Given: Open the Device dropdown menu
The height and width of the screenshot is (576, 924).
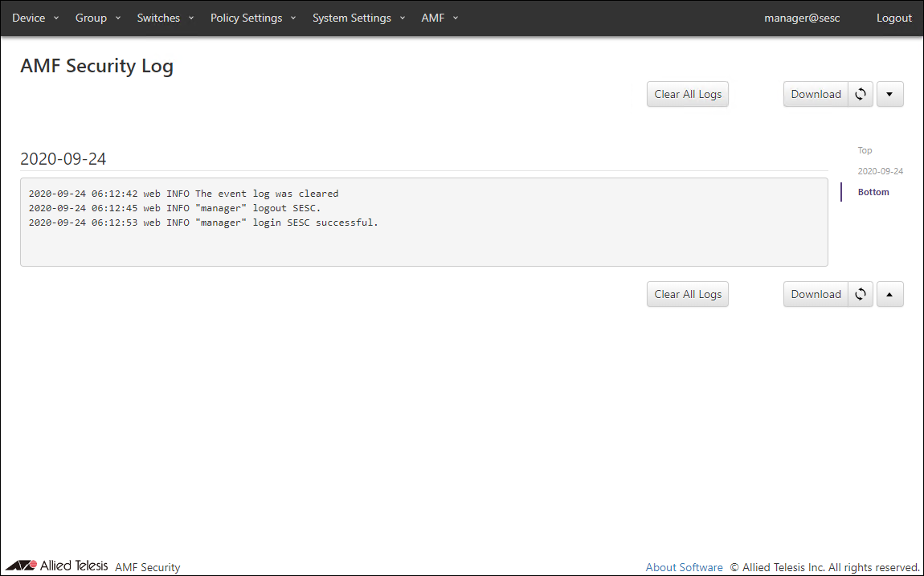Looking at the screenshot, I should 35,18.
